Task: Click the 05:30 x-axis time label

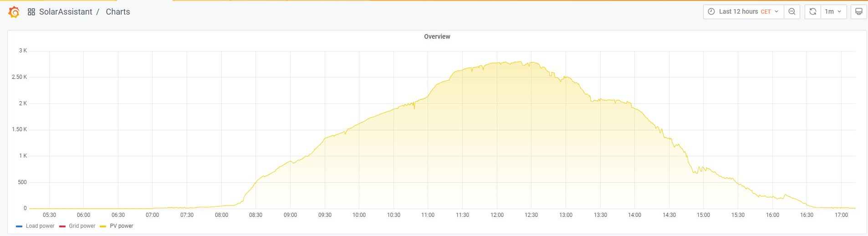Action: (49, 215)
